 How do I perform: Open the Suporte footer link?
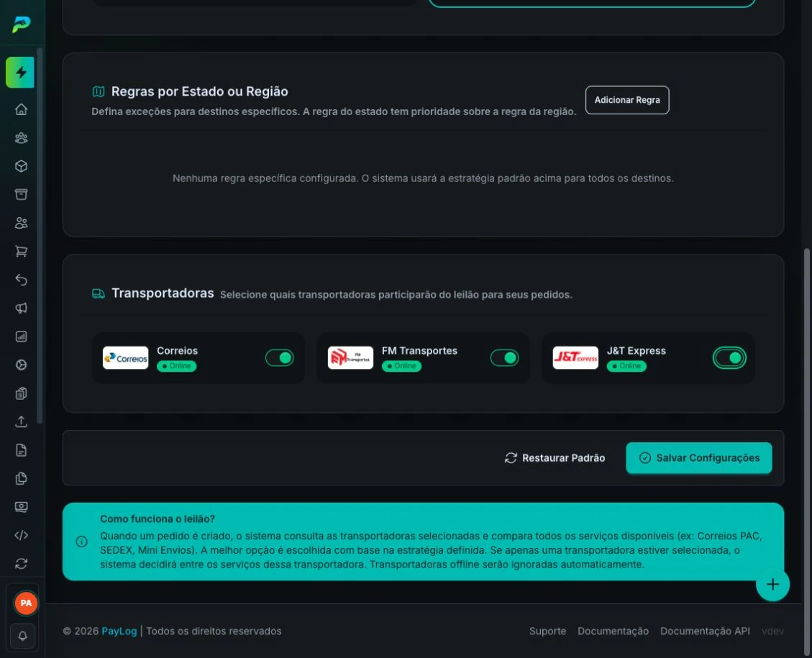tap(547, 631)
